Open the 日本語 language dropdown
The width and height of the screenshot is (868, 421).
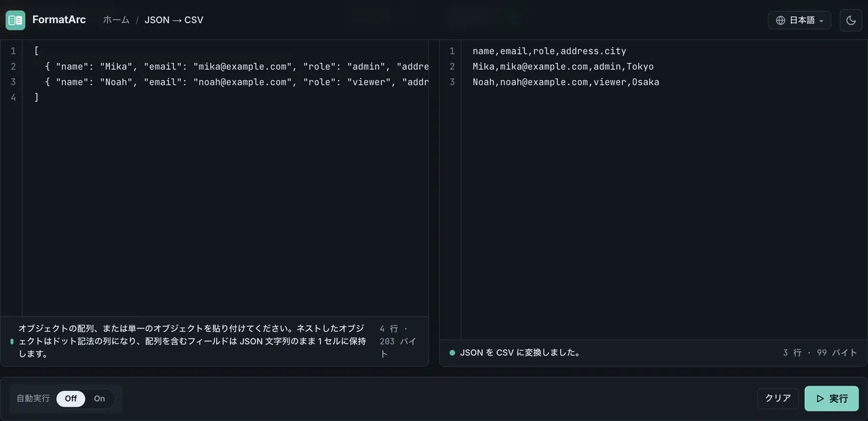tap(800, 20)
